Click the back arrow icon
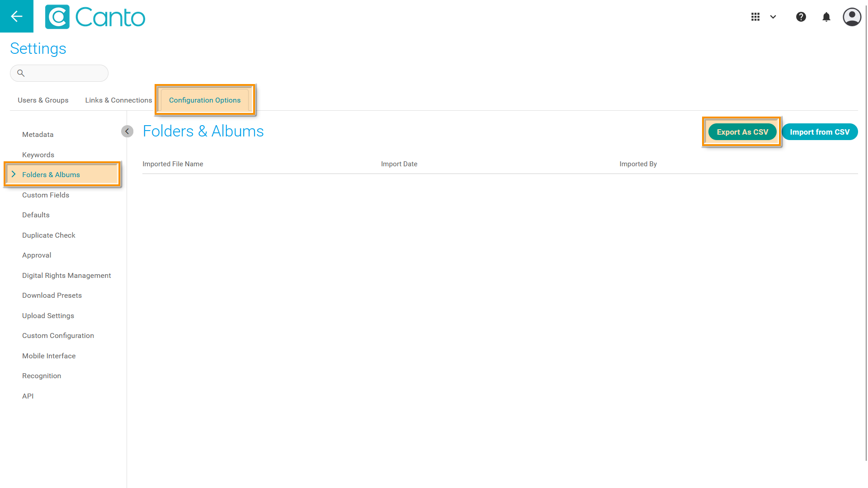The image size is (868, 488). [x=17, y=16]
